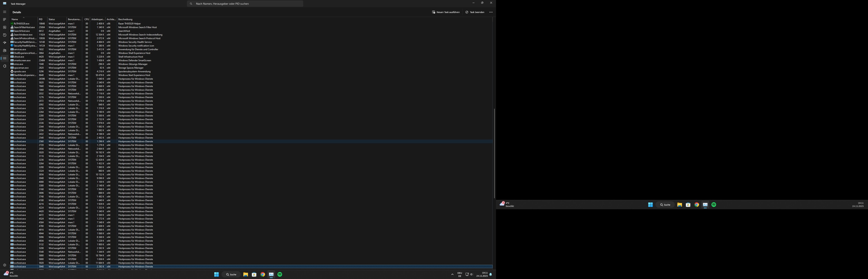Click 'Neuen Task ausführen' button
Screen dimensions: 868x279
tap(446, 12)
